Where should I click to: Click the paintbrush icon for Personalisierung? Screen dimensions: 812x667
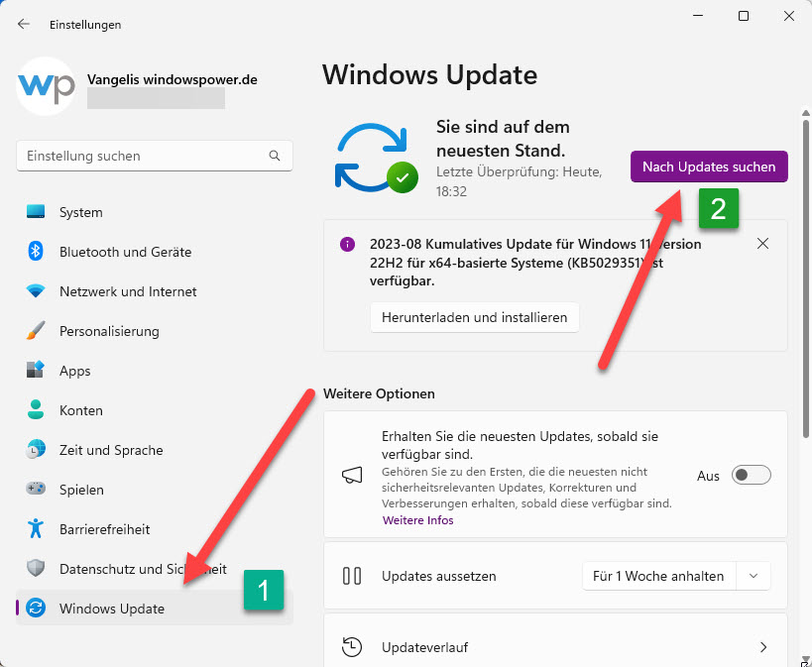(x=36, y=330)
